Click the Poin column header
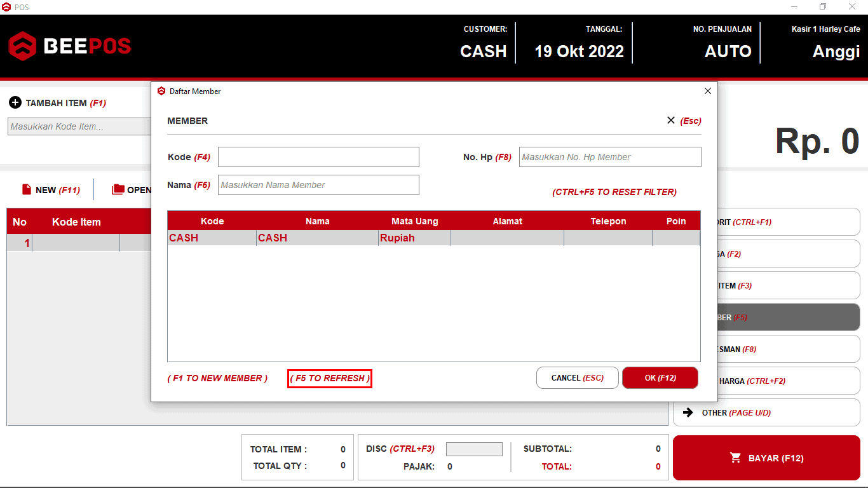Image resolution: width=868 pixels, height=488 pixels. pyautogui.click(x=676, y=221)
